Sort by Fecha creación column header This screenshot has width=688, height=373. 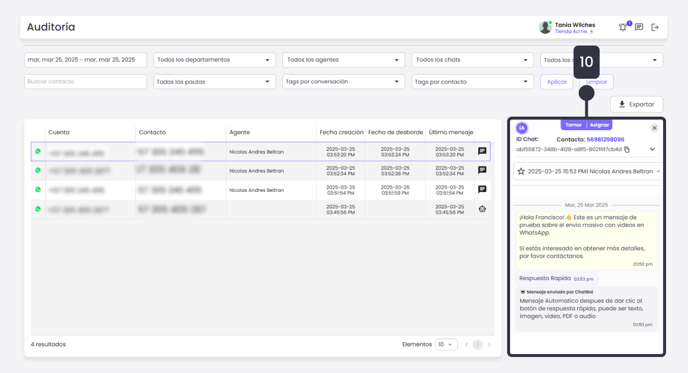coord(341,132)
